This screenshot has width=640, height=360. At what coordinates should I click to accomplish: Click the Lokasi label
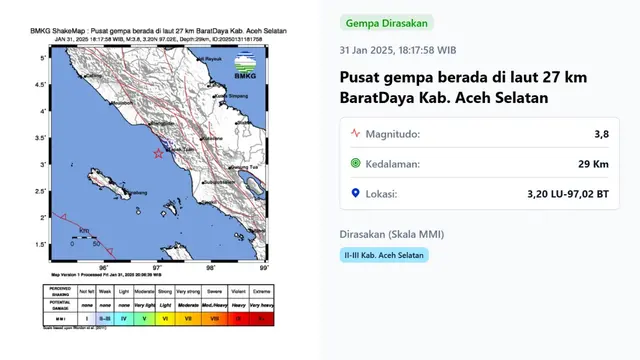381,194
